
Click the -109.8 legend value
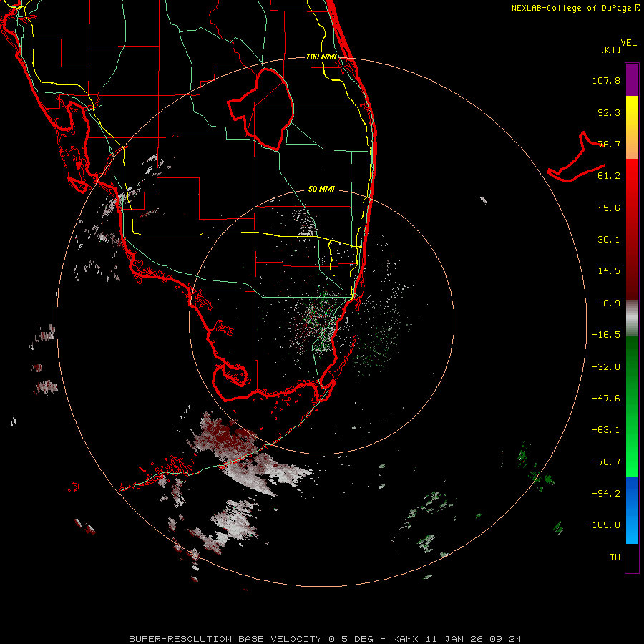coord(603,525)
